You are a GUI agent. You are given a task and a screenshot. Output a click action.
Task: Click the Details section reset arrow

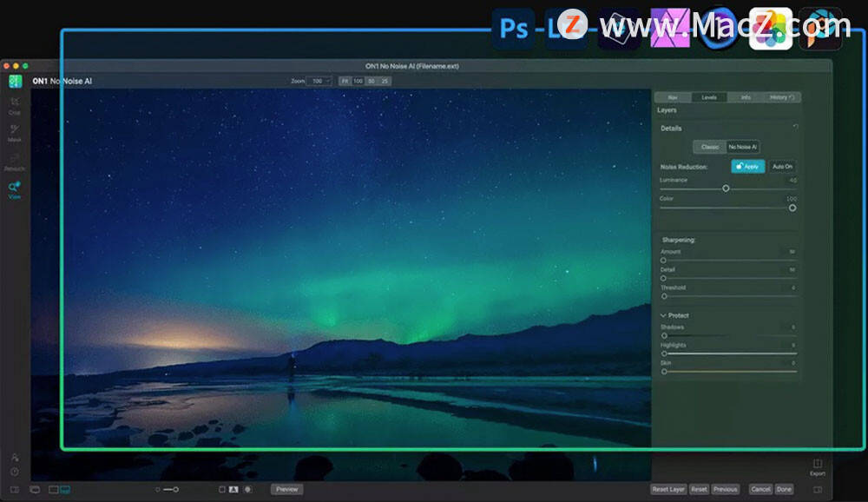(x=795, y=128)
